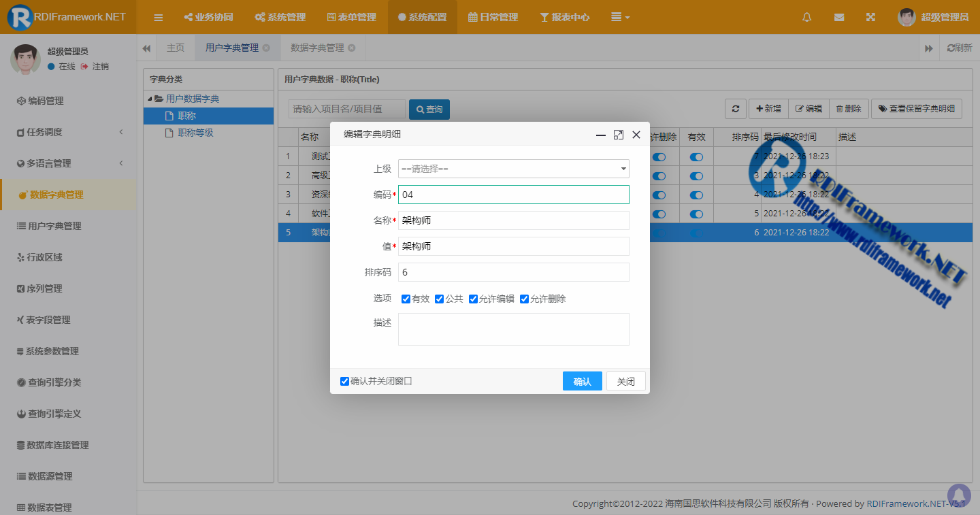Toggle the hamburger sidebar menu icon
The height and width of the screenshot is (515, 980).
coord(158,17)
